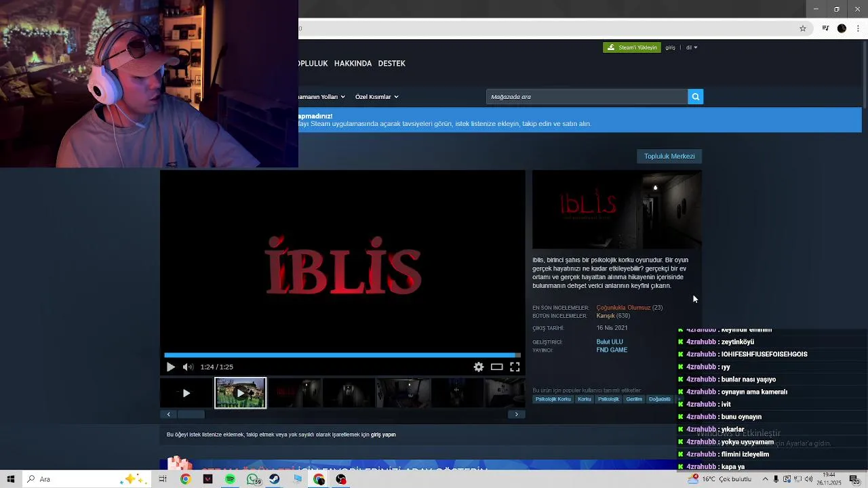Viewport: 868px width, 488px height.
Task: Open Spotify from taskbar
Action: (230, 479)
